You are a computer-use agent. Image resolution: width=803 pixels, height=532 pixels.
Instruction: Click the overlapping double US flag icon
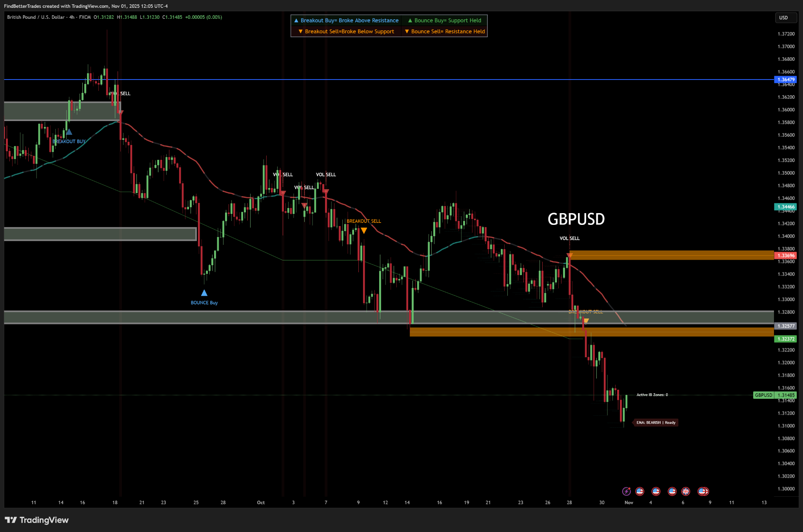click(x=703, y=491)
